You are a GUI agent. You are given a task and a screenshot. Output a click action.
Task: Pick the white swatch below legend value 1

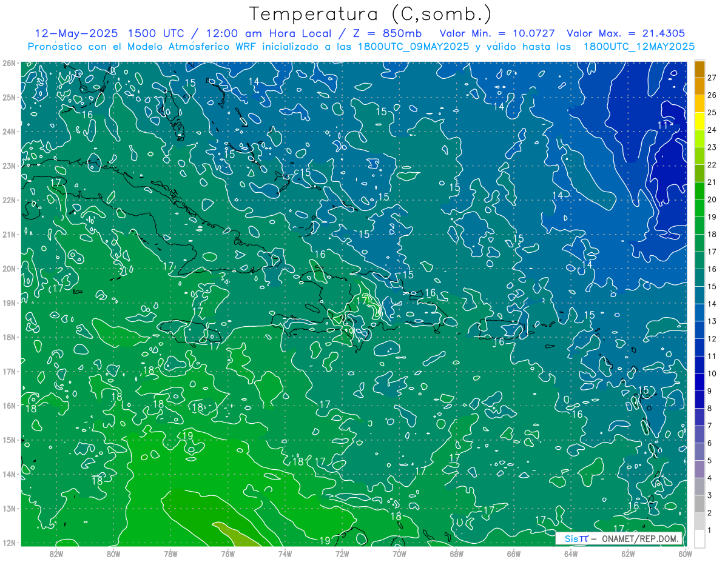click(x=699, y=538)
